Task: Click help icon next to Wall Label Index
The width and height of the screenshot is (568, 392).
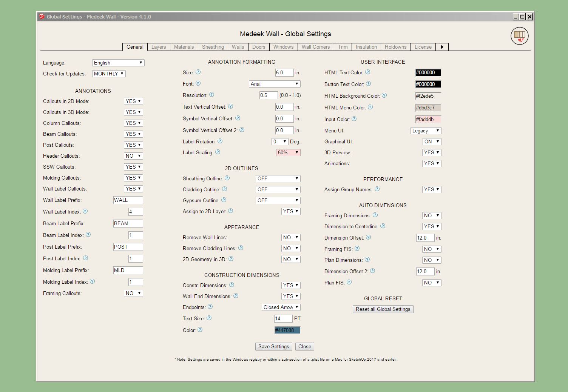Action: 85,211
